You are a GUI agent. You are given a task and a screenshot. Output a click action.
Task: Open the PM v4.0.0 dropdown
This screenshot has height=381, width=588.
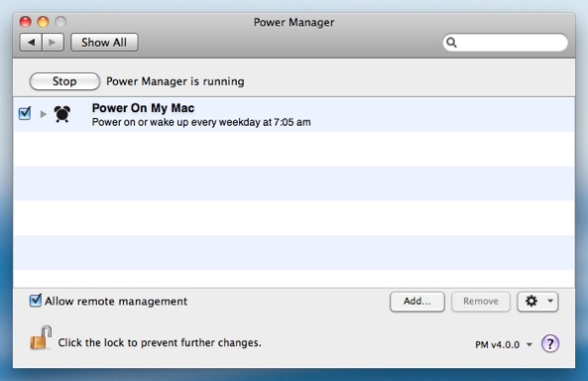coord(504,344)
